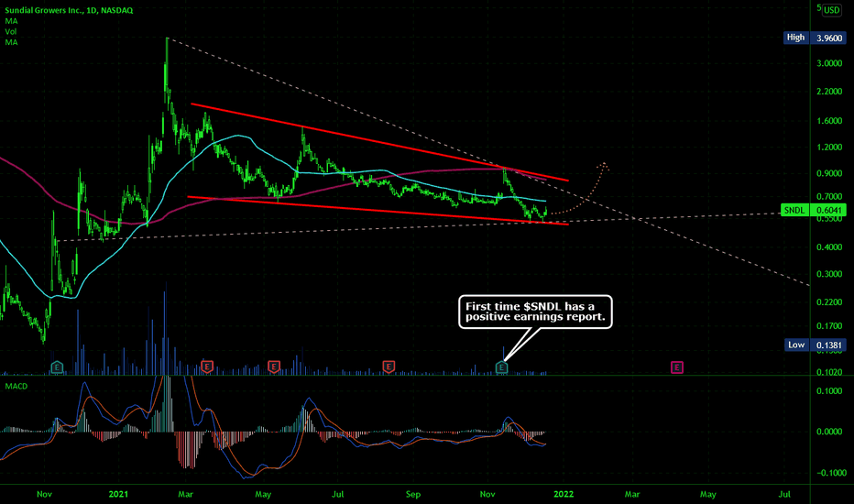Click the 2021 label on time axis
Image resolution: width=854 pixels, height=504 pixels.
click(x=118, y=494)
